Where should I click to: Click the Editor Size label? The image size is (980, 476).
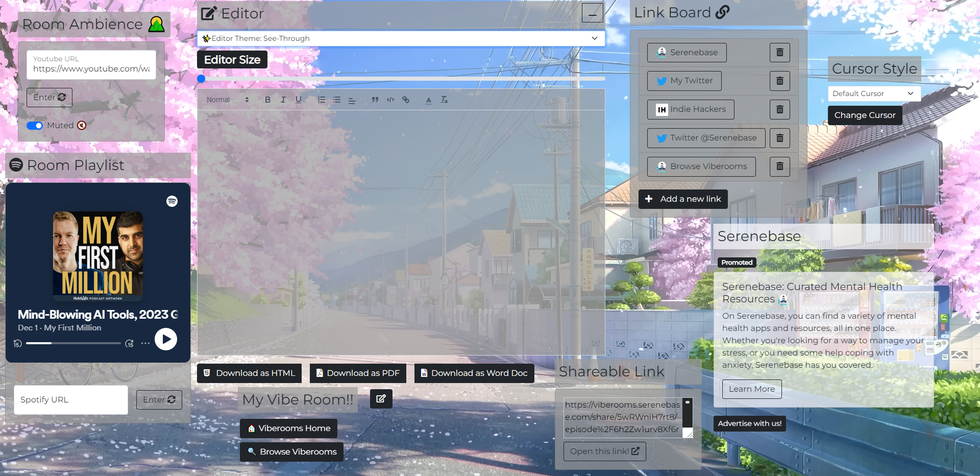tap(232, 60)
